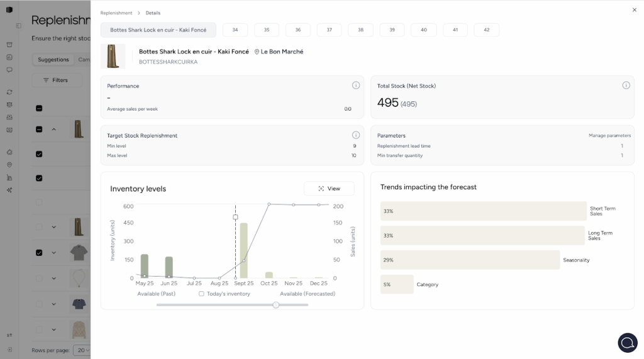The width and height of the screenshot is (644, 359).
Task: Expand the grey t-shirt product row
Action: coord(53,253)
